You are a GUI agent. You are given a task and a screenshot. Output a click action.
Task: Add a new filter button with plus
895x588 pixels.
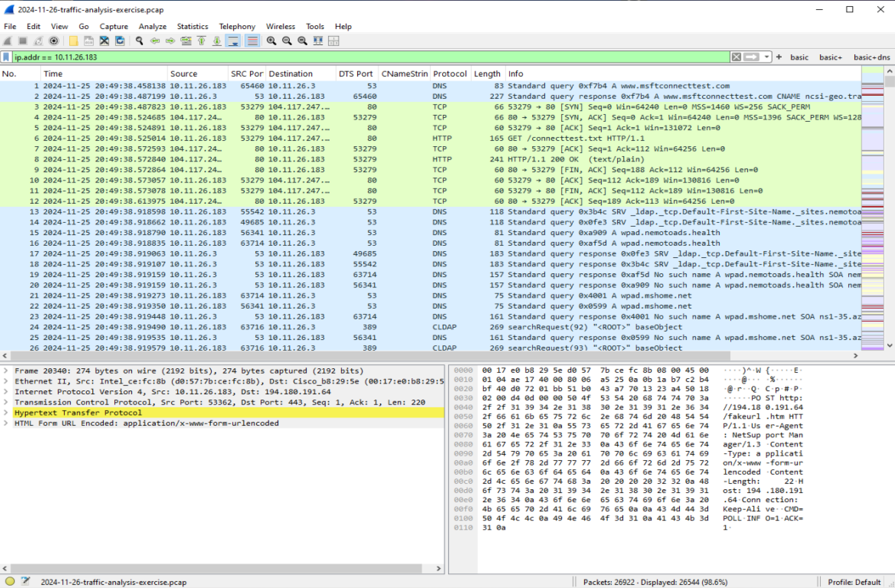[x=779, y=57]
